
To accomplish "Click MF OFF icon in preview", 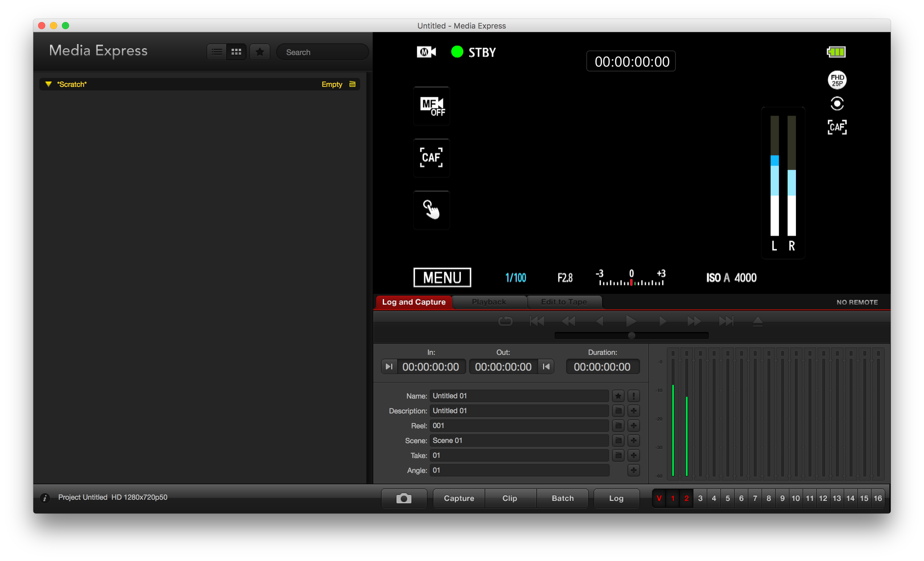I will point(432,106).
